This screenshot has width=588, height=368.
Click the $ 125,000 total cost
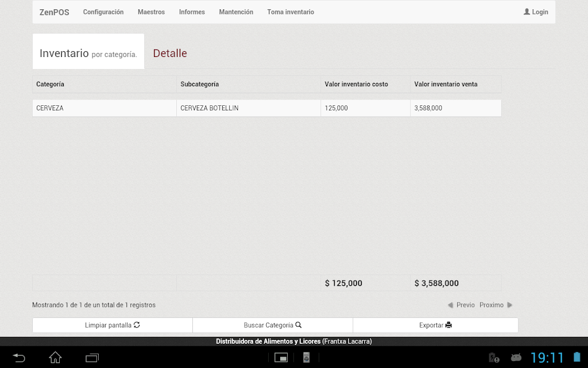click(343, 283)
